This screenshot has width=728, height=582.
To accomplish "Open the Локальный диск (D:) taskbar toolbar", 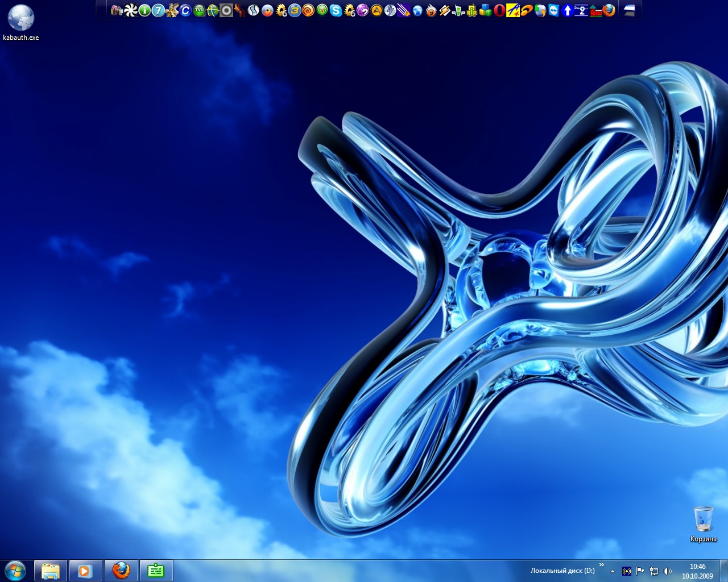I will [562, 571].
